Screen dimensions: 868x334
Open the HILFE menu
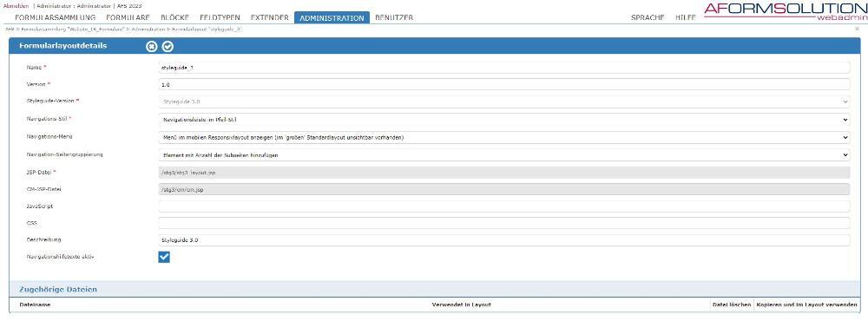[686, 17]
